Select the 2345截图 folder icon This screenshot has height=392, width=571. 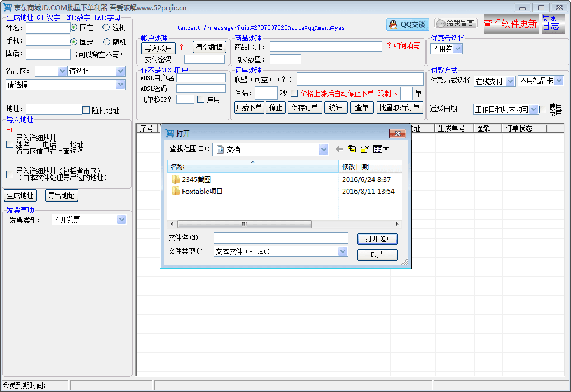click(176, 180)
